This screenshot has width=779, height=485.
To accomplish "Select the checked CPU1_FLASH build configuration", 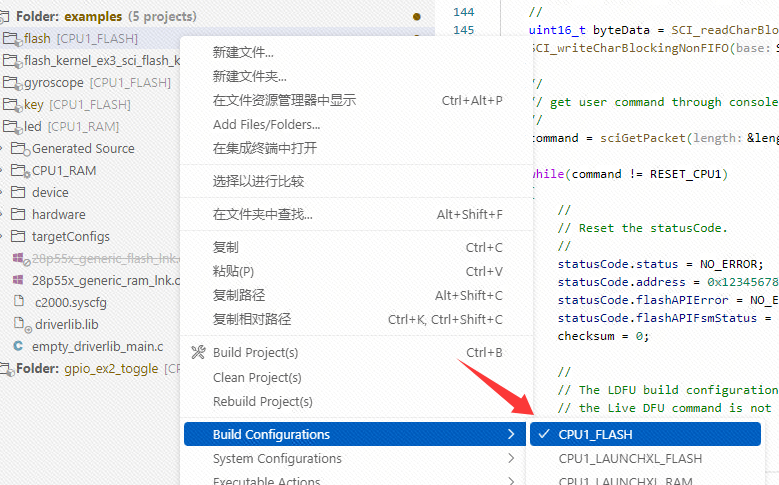I will tap(645, 434).
